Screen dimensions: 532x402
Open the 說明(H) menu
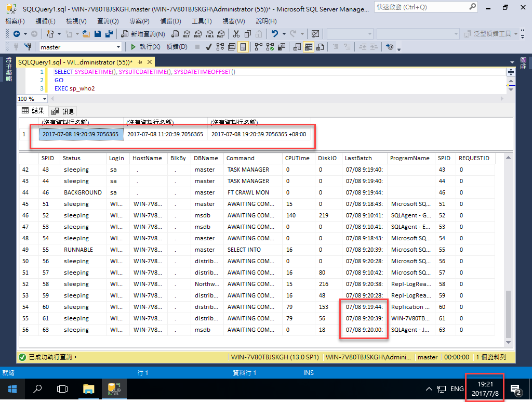(x=267, y=21)
